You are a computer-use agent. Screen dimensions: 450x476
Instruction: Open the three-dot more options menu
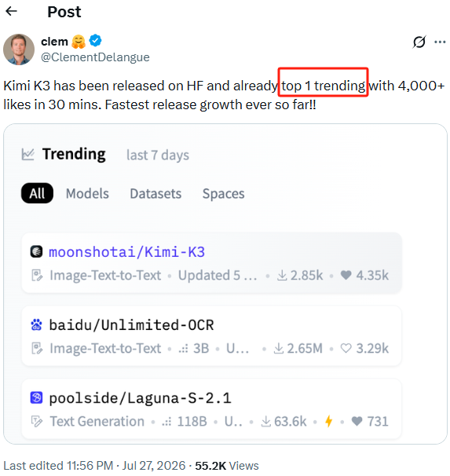pyautogui.click(x=440, y=42)
